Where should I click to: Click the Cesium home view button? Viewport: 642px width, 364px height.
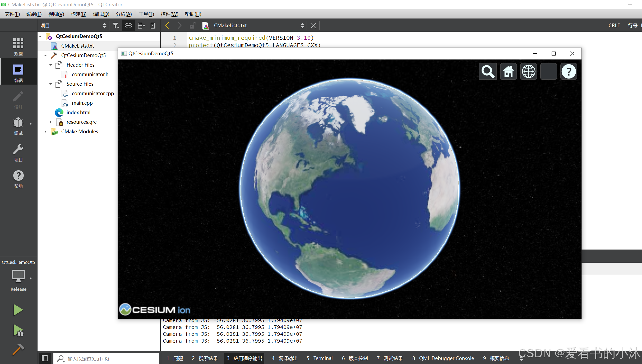[508, 71]
